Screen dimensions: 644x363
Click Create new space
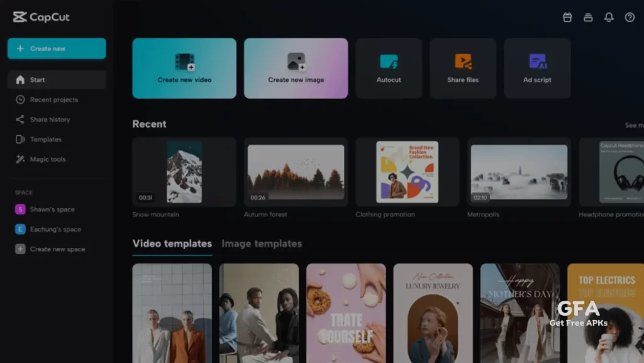coord(57,249)
